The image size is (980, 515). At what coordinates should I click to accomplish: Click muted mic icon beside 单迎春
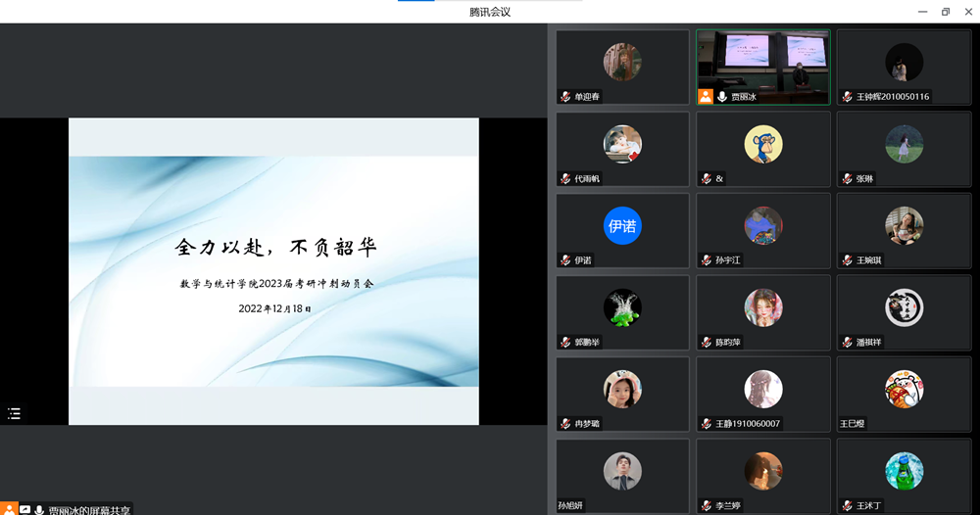click(565, 97)
